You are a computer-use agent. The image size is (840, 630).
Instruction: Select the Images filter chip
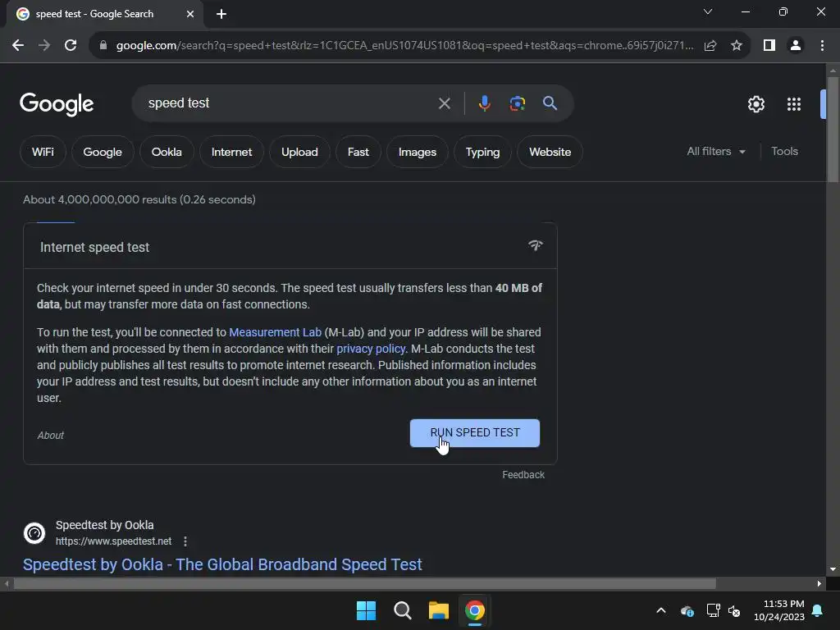point(418,152)
